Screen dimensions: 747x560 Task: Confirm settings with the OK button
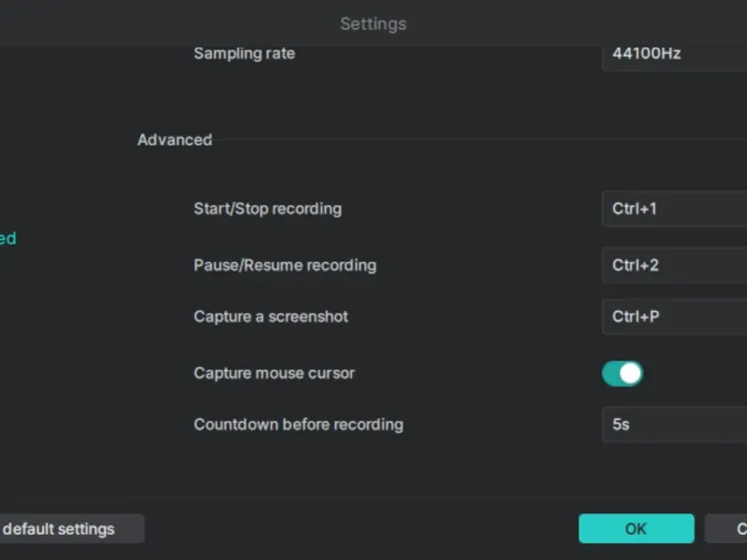(x=636, y=529)
